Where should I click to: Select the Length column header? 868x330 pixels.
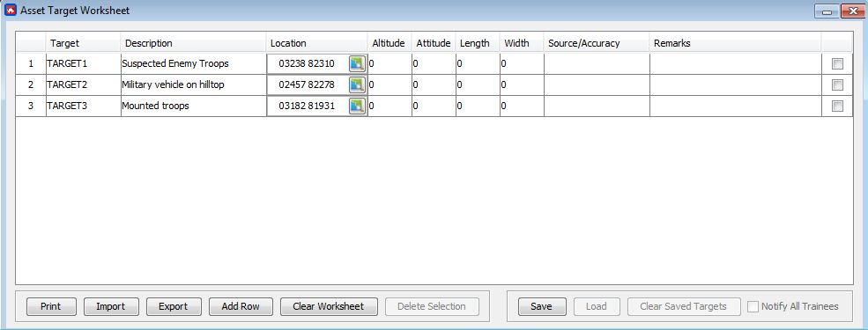[x=478, y=43]
